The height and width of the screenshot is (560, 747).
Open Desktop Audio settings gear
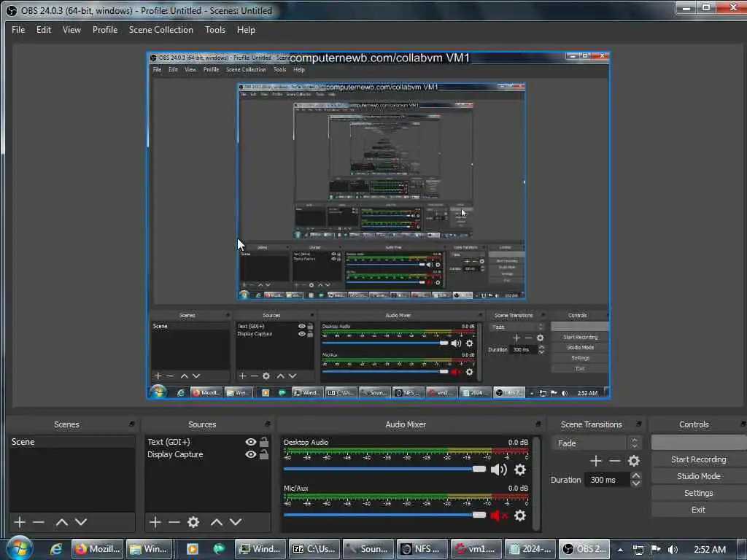click(519, 470)
